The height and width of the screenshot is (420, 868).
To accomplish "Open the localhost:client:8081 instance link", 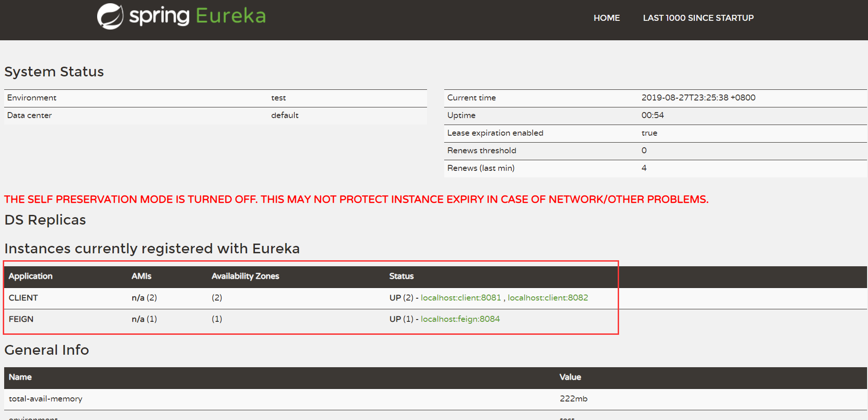I will (x=461, y=298).
